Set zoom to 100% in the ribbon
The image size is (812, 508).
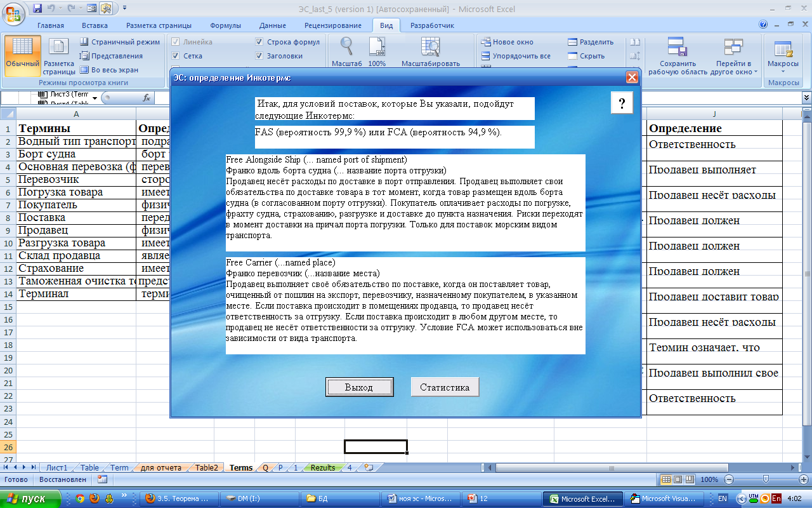pos(377,52)
